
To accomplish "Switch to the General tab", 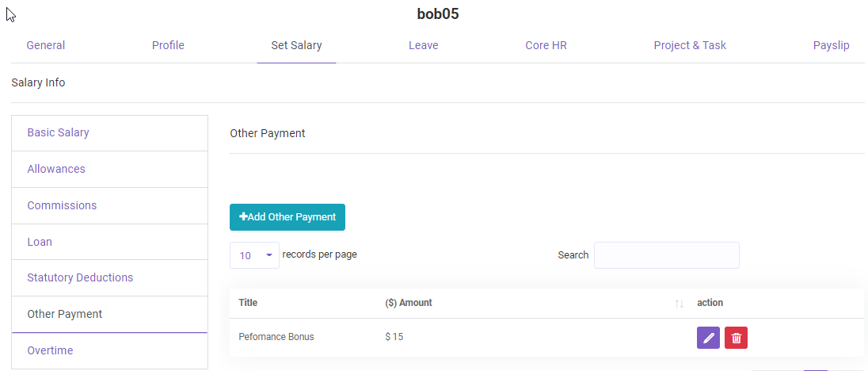I will (46, 45).
